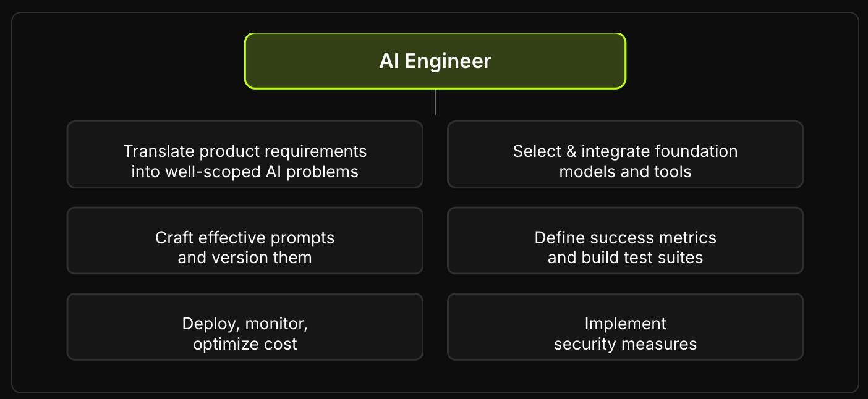Image resolution: width=868 pixels, height=399 pixels.
Task: Click the words 'Select & integrate foundation'
Action: [x=625, y=151]
